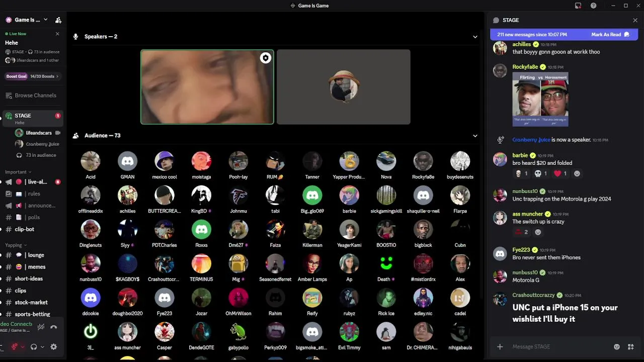
Task: Click Death smiley audience avatar
Action: (386, 264)
